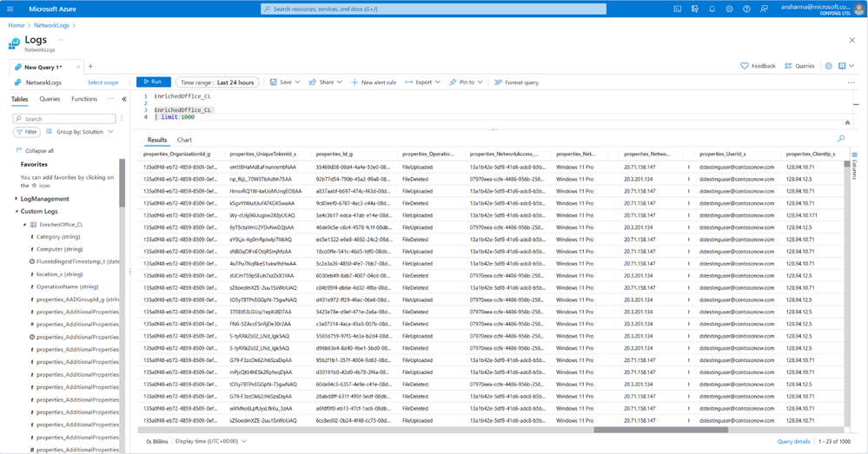
Task: Collapse the sidebar with double chevron
Action: click(x=124, y=99)
